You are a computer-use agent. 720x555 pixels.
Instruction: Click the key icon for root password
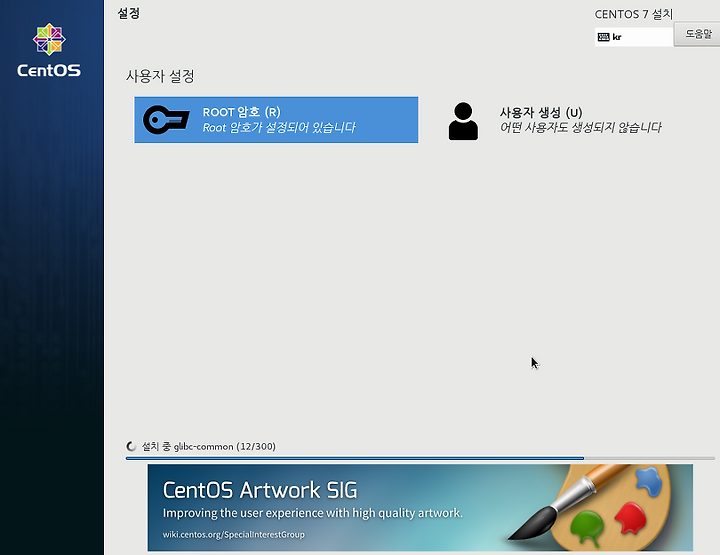pos(166,120)
